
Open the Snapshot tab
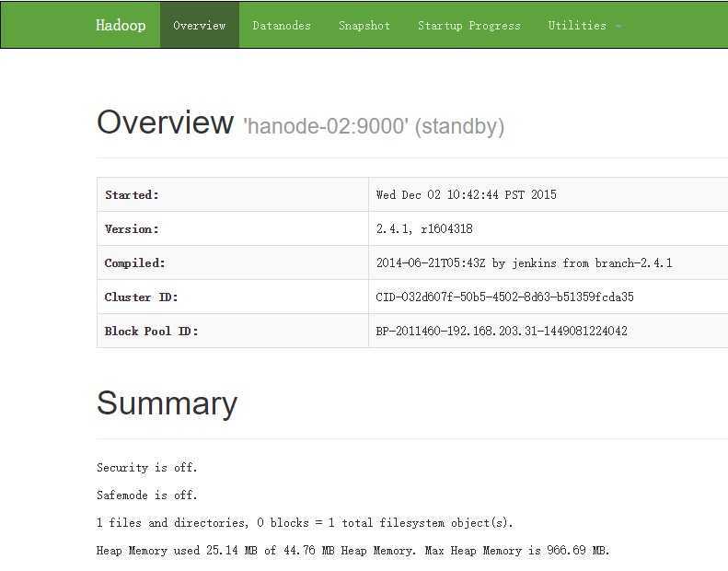[x=364, y=25]
